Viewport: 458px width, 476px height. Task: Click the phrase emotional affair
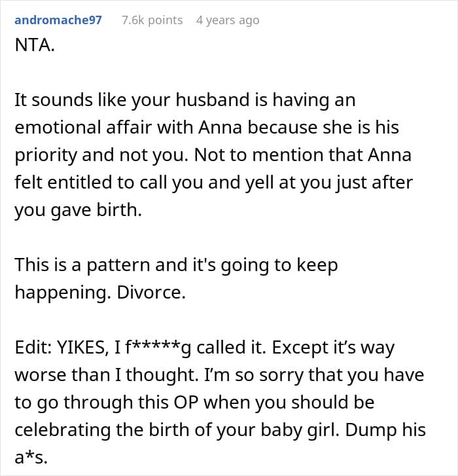point(83,127)
